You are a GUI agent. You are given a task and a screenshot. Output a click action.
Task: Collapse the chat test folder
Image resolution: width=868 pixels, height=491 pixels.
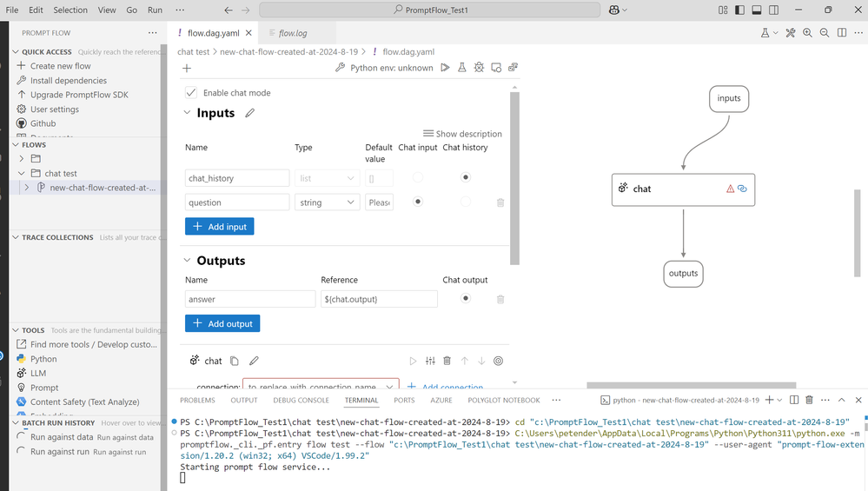click(x=22, y=173)
